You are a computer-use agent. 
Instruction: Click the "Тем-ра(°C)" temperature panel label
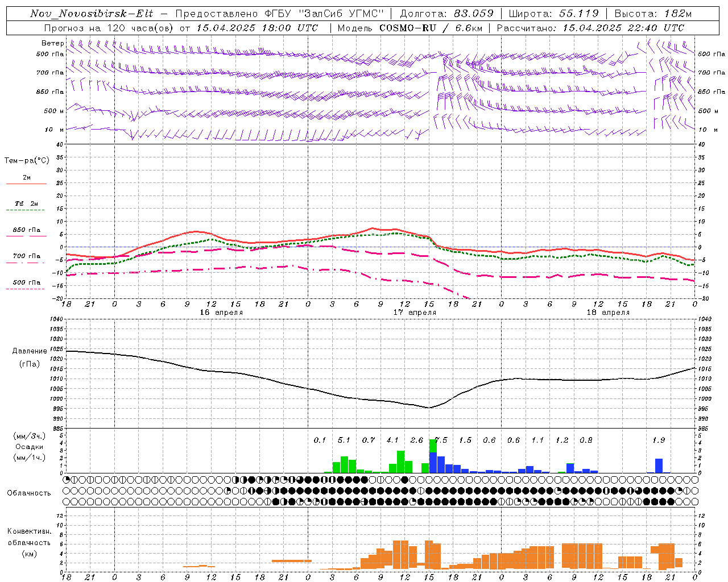pos(27,161)
